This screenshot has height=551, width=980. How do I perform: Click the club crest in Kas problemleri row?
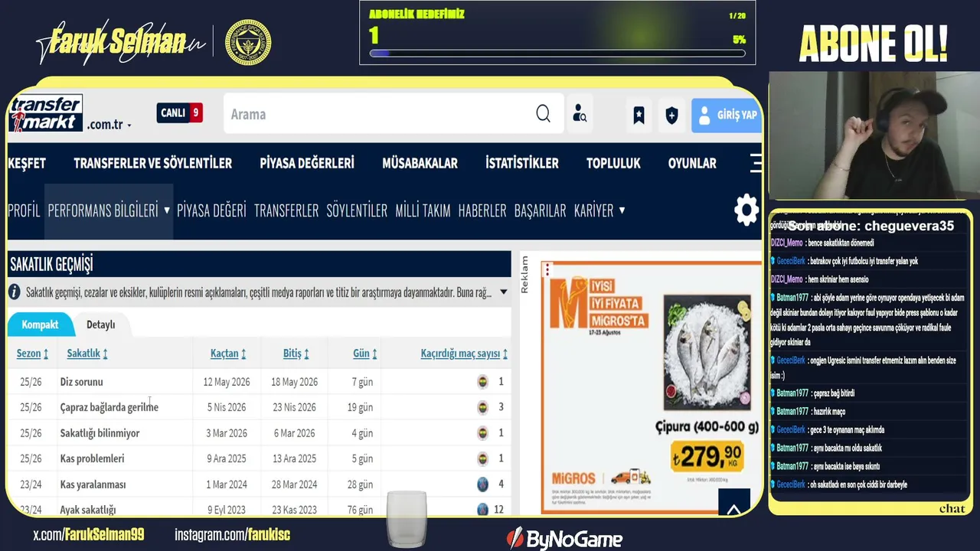[x=482, y=458]
